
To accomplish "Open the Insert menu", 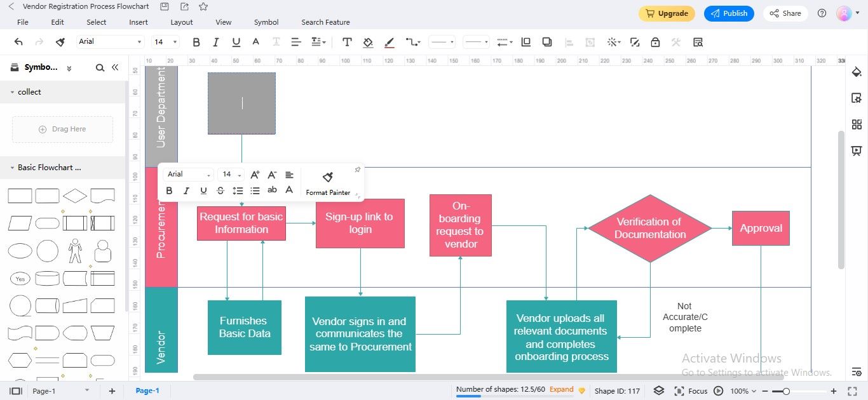I will point(139,22).
